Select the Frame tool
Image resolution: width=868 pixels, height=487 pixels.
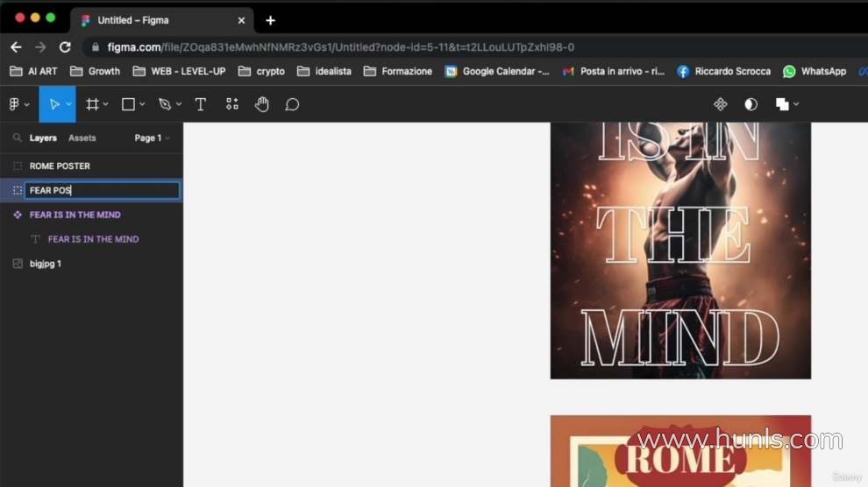coord(92,104)
